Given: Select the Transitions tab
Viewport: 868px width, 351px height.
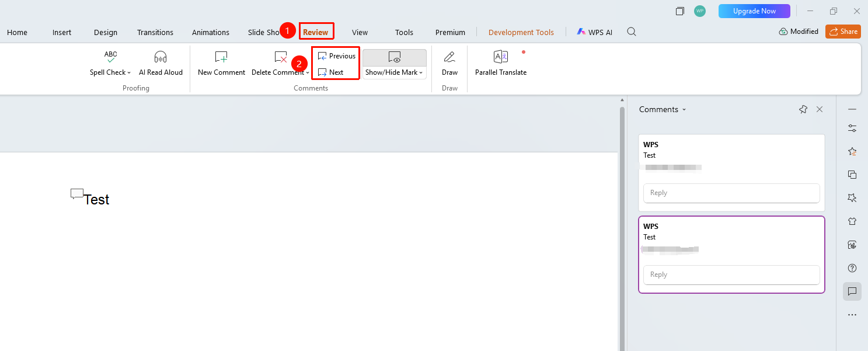Looking at the screenshot, I should click(x=155, y=33).
